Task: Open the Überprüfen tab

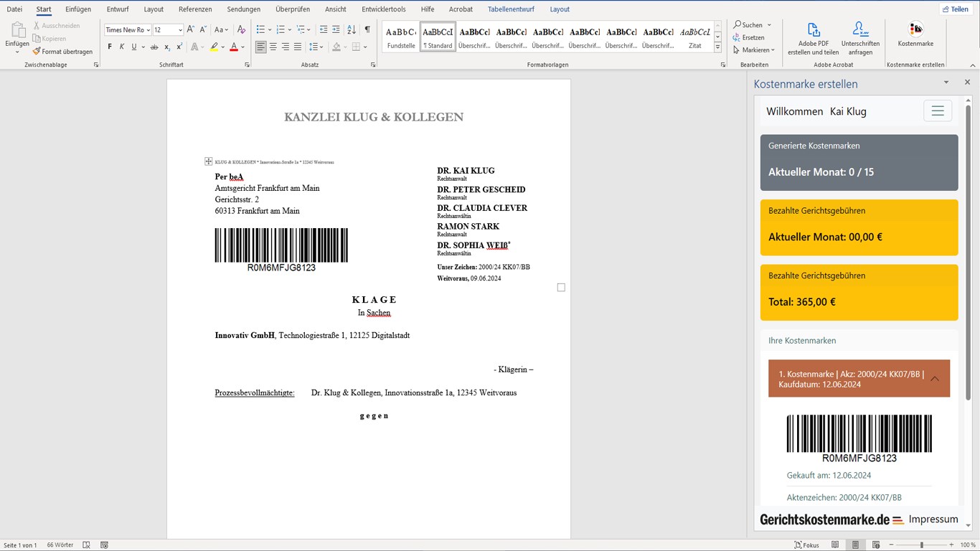Action: [x=293, y=9]
